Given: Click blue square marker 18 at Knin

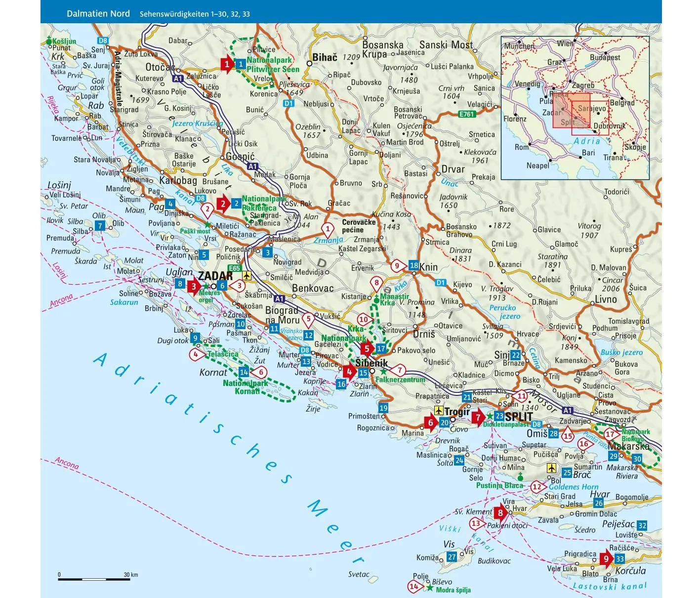Looking at the screenshot, I should [414, 265].
